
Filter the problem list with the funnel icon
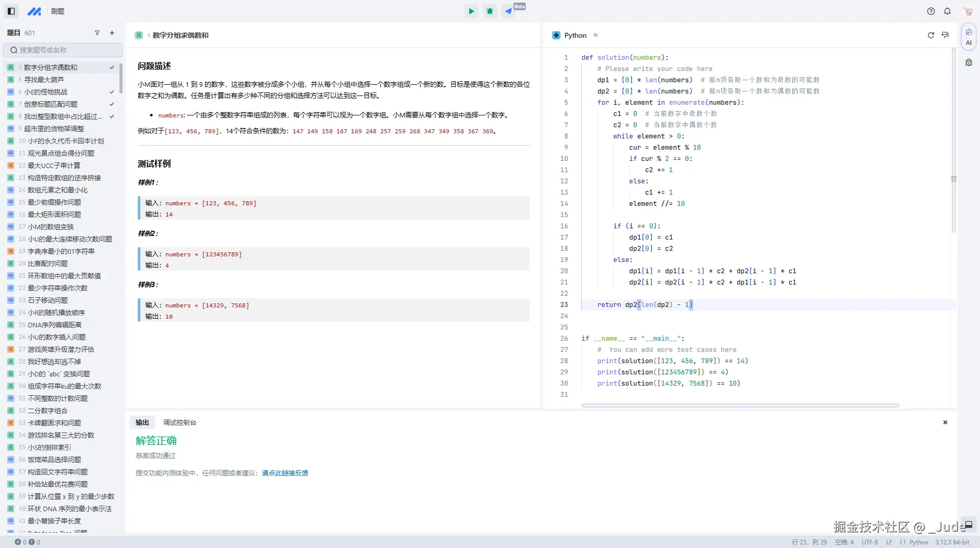[x=97, y=33]
